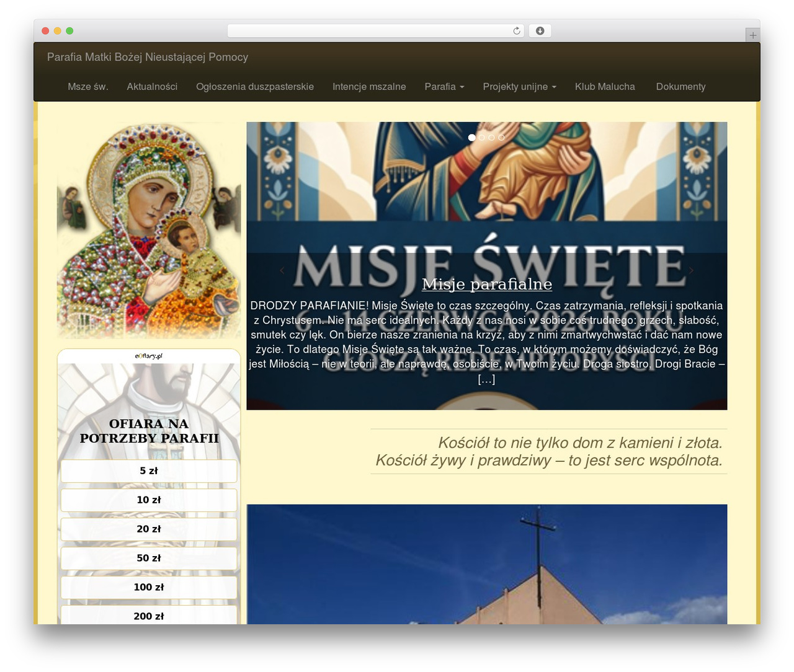
Task: Click the Madonna icon image in sidebar
Action: pos(149,231)
